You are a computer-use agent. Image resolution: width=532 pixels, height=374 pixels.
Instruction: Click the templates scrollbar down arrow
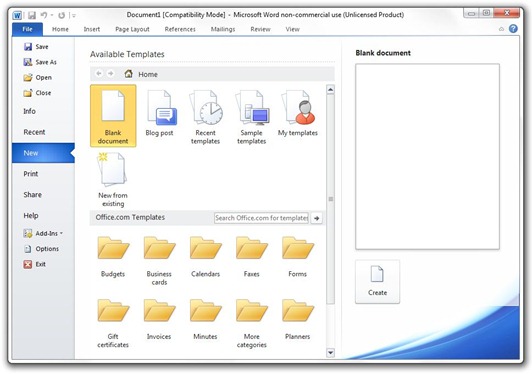point(330,353)
